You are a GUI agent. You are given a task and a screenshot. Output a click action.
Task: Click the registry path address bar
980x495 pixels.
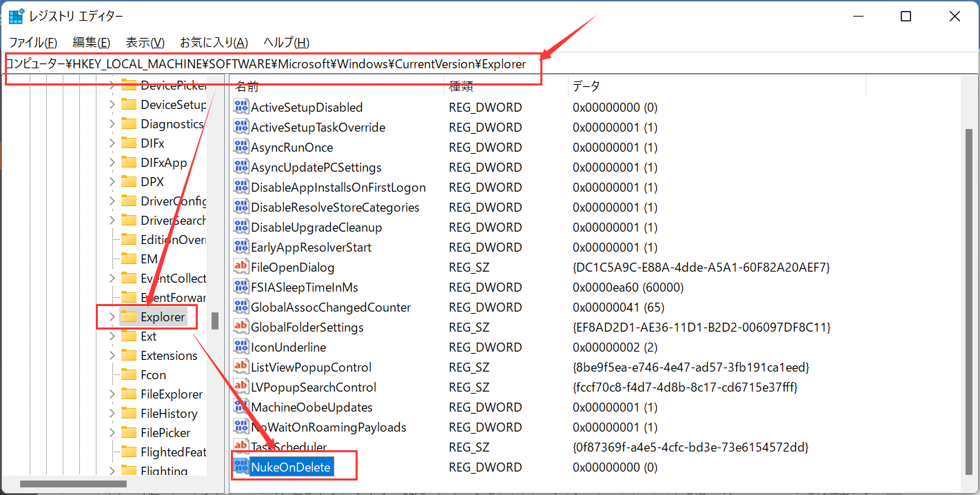point(276,64)
